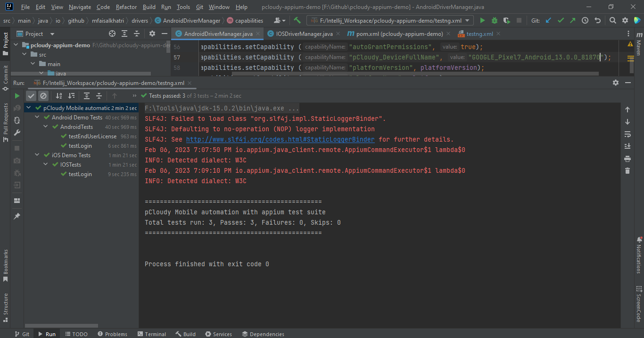Viewport: 644px width, 338px height.
Task: Clear console output trash icon
Action: tap(627, 171)
